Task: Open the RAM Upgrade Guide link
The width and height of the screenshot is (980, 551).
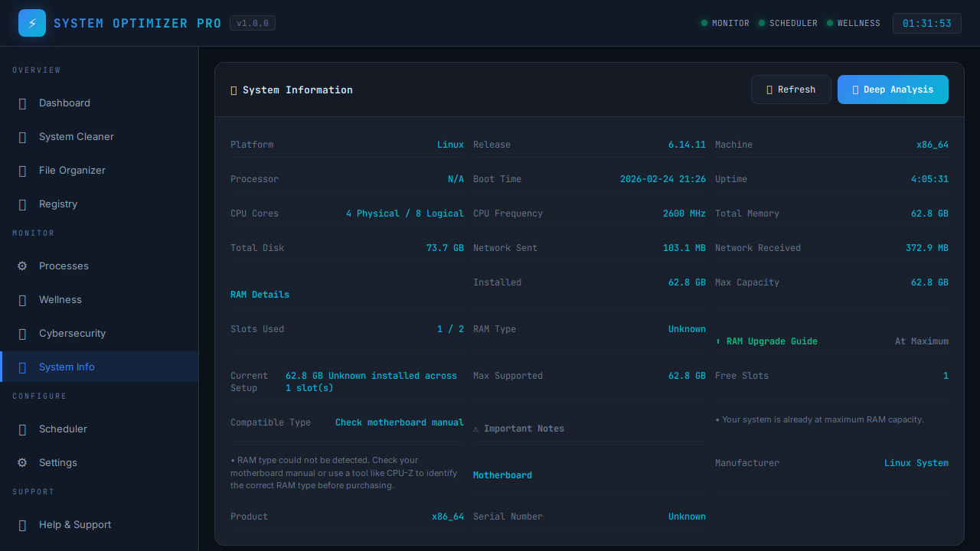Action: pyautogui.click(x=767, y=341)
